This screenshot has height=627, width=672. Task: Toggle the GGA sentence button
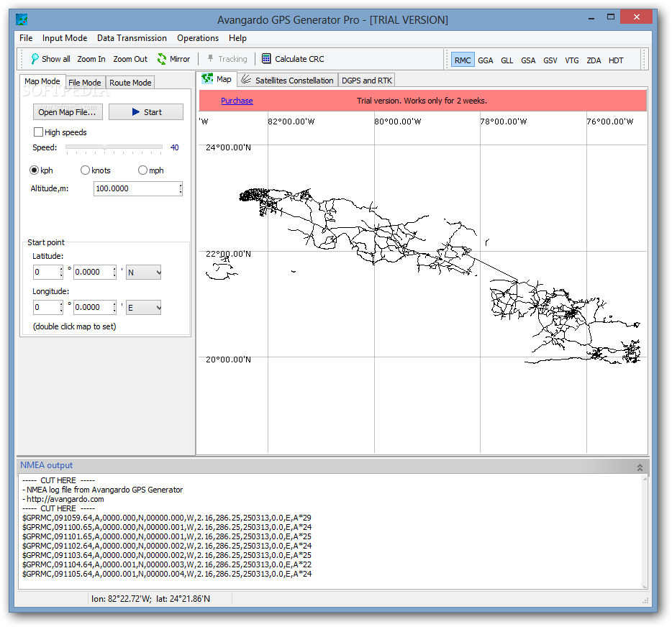(485, 60)
